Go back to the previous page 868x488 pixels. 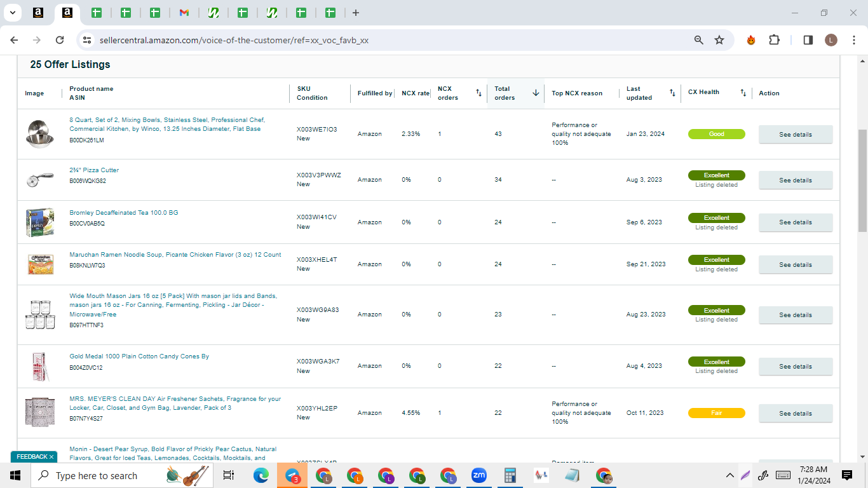click(14, 40)
